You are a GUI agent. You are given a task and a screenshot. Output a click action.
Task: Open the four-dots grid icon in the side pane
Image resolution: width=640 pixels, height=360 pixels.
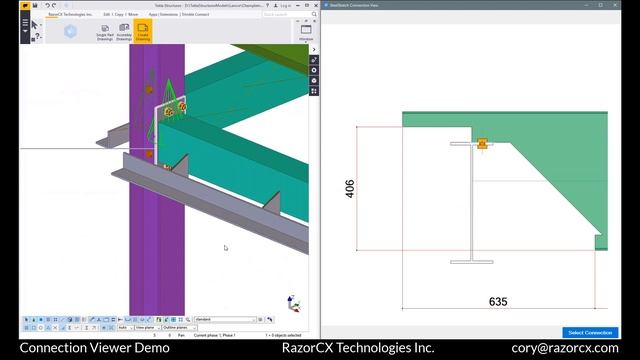click(314, 91)
